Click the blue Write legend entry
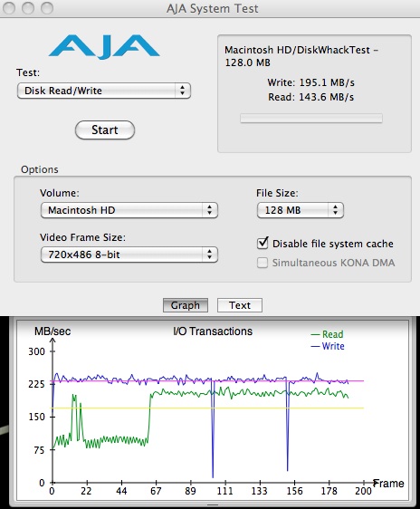The image size is (420, 509). click(x=328, y=346)
